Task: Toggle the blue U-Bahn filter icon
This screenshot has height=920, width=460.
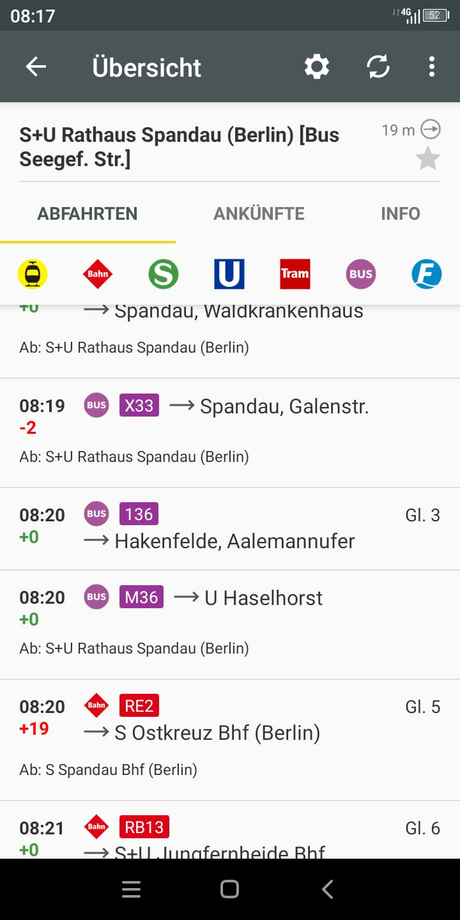Action: coord(229,274)
